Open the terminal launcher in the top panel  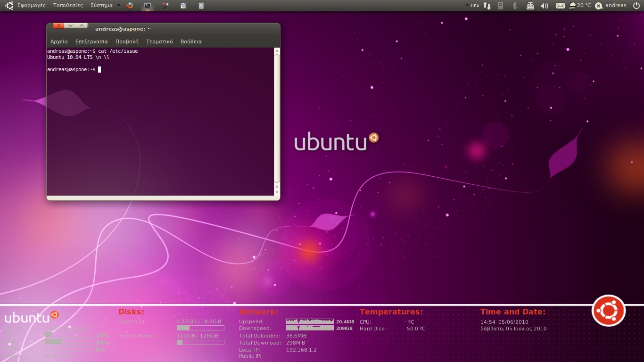coord(148,6)
